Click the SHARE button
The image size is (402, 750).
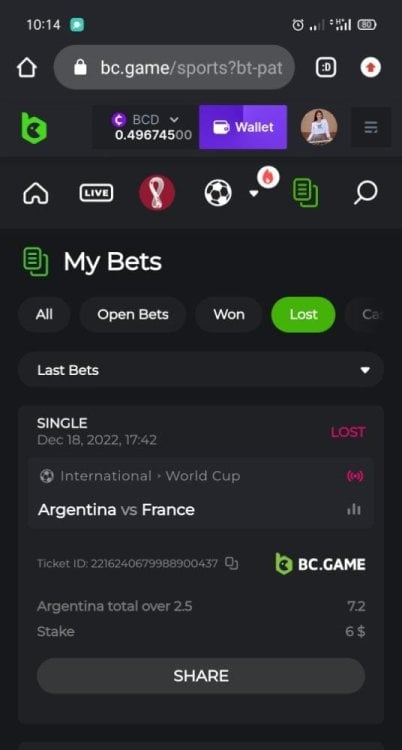(x=201, y=676)
